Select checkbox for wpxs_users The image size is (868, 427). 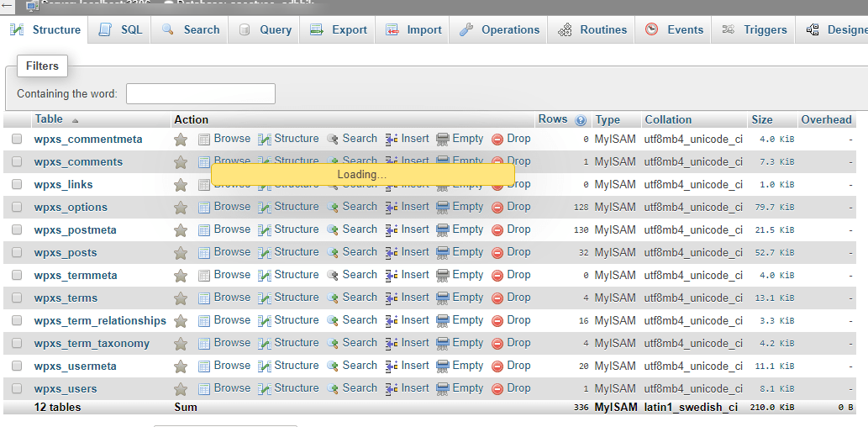17,389
